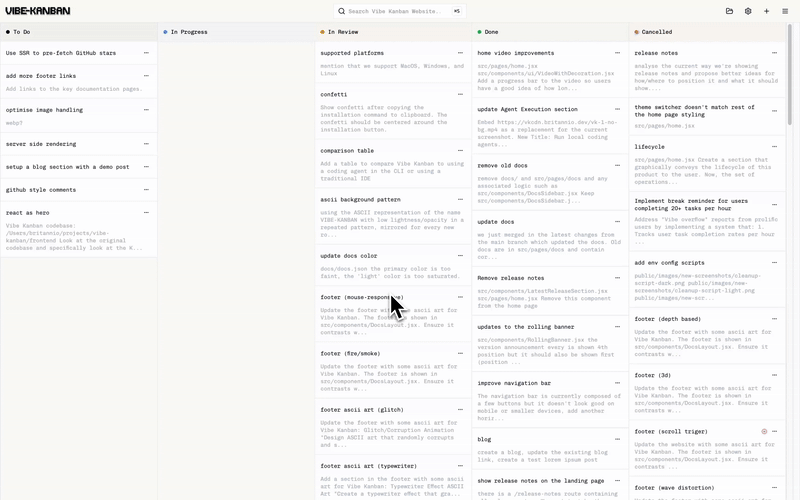Image resolution: width=800 pixels, height=500 pixels.
Task: Open the 'blog' done task
Action: 550,449
